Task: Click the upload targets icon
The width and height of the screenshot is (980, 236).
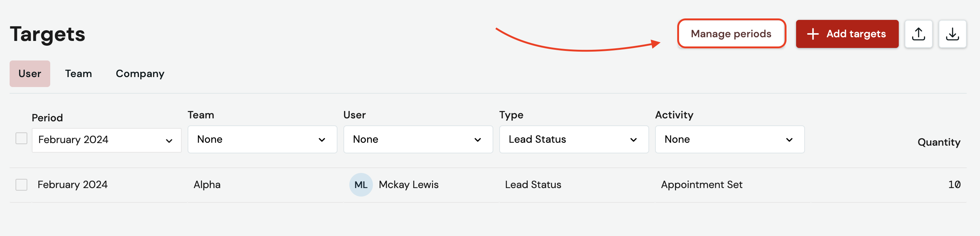Action: [x=918, y=34]
